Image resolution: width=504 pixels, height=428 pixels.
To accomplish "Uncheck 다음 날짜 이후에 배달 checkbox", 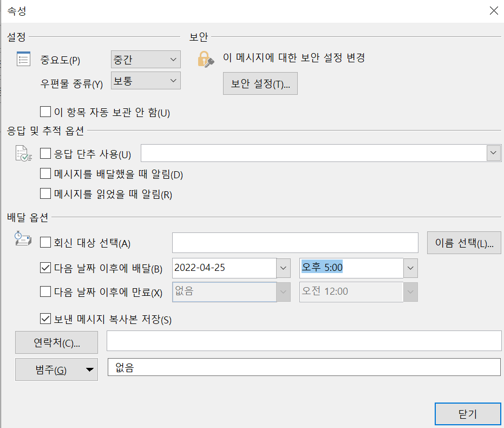I will coord(45,268).
